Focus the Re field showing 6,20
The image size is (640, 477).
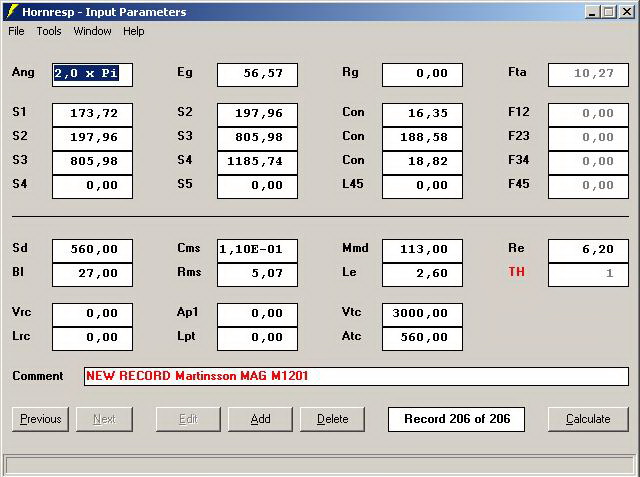click(x=588, y=251)
